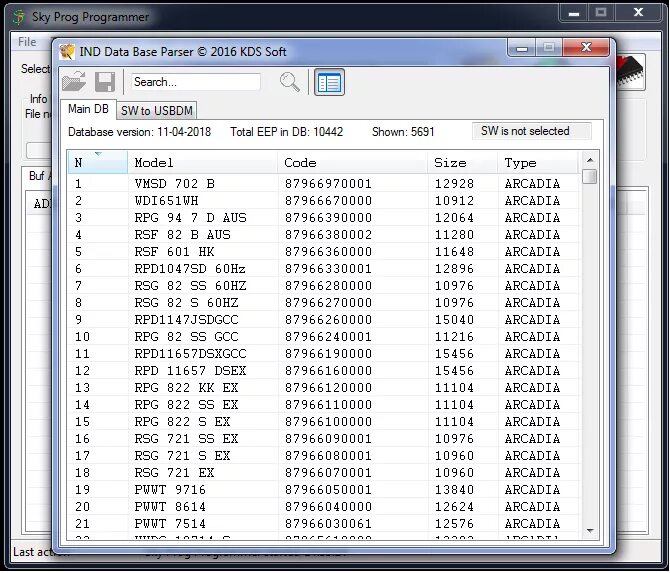
Task: Click size cell 12928
Action: click(454, 184)
